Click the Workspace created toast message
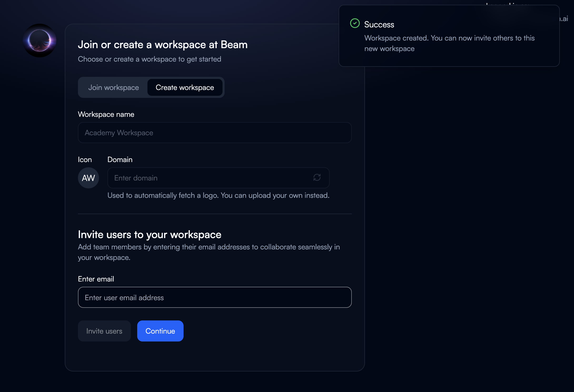 [449, 43]
